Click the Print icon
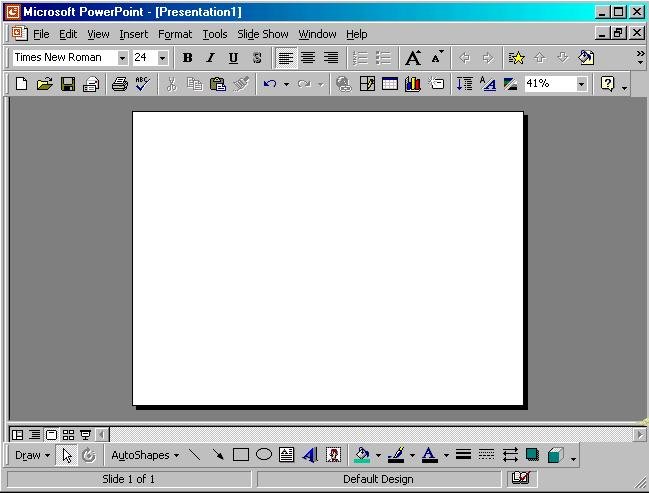649x493 pixels. [x=119, y=84]
